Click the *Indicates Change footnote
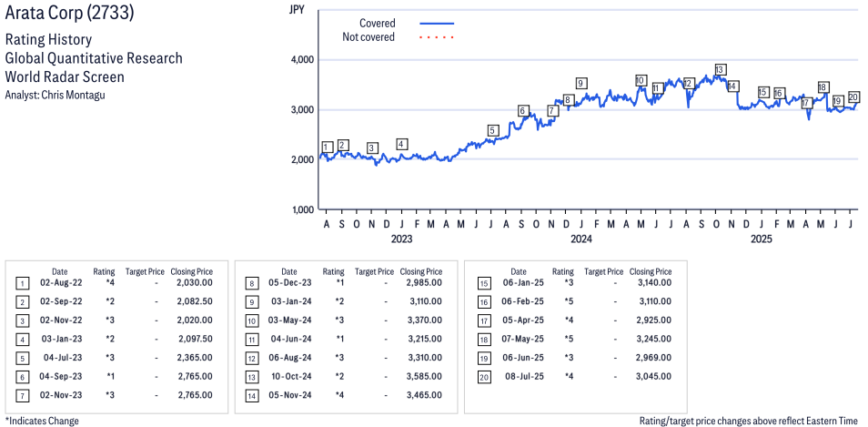The image size is (868, 427). coord(42,421)
